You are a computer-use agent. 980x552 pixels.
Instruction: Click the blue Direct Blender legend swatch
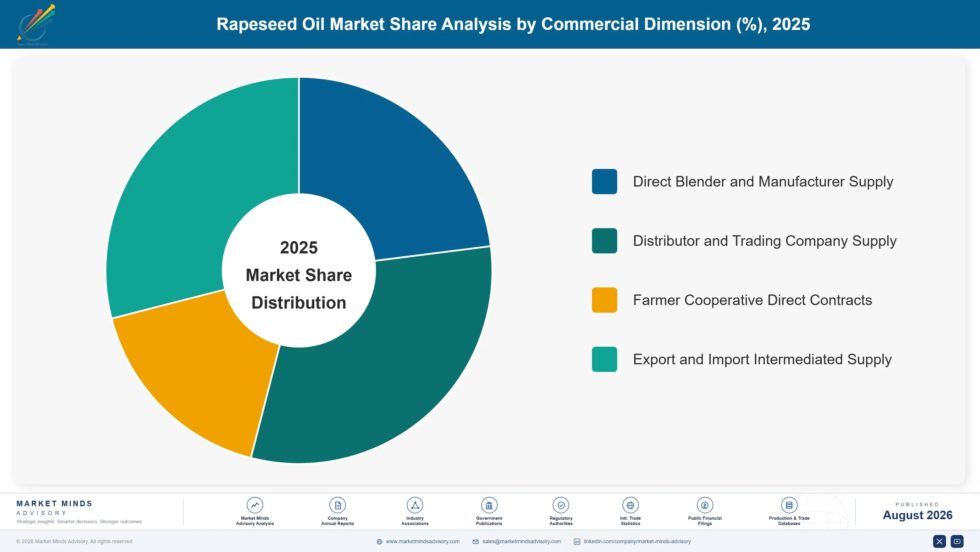605,182
